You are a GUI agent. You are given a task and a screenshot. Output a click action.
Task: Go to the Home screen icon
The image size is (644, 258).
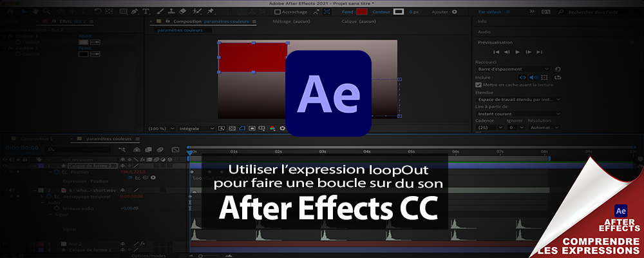coord(10,12)
